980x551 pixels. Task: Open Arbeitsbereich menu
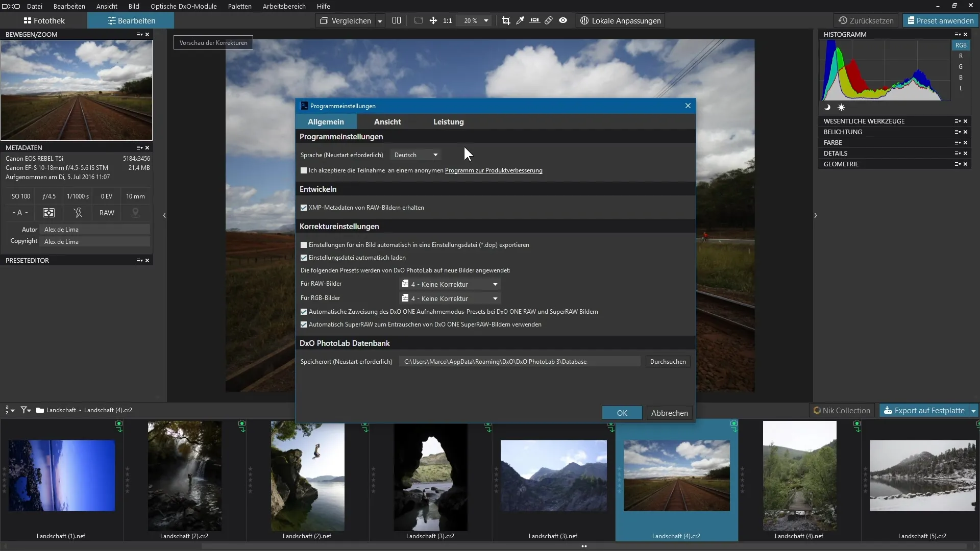point(284,6)
